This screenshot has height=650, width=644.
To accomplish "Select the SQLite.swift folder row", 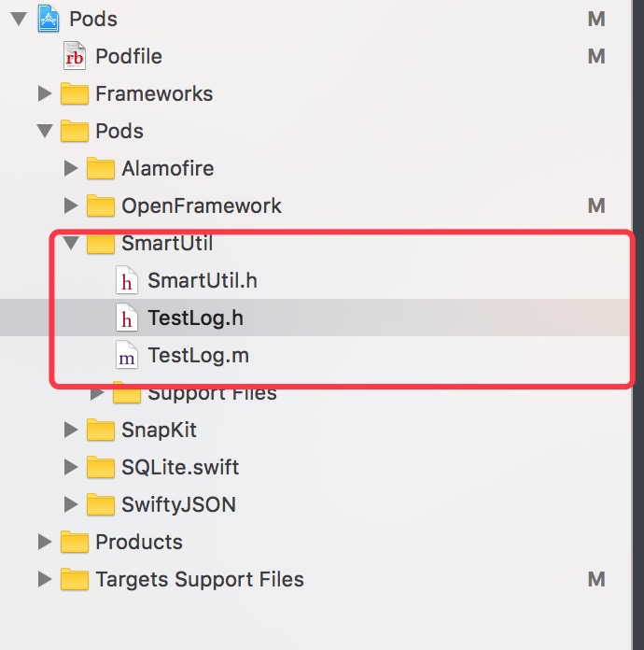I will (x=315, y=467).
